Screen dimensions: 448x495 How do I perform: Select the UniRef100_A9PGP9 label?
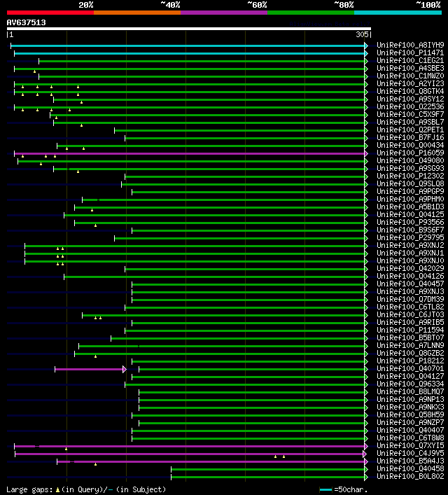410,191
